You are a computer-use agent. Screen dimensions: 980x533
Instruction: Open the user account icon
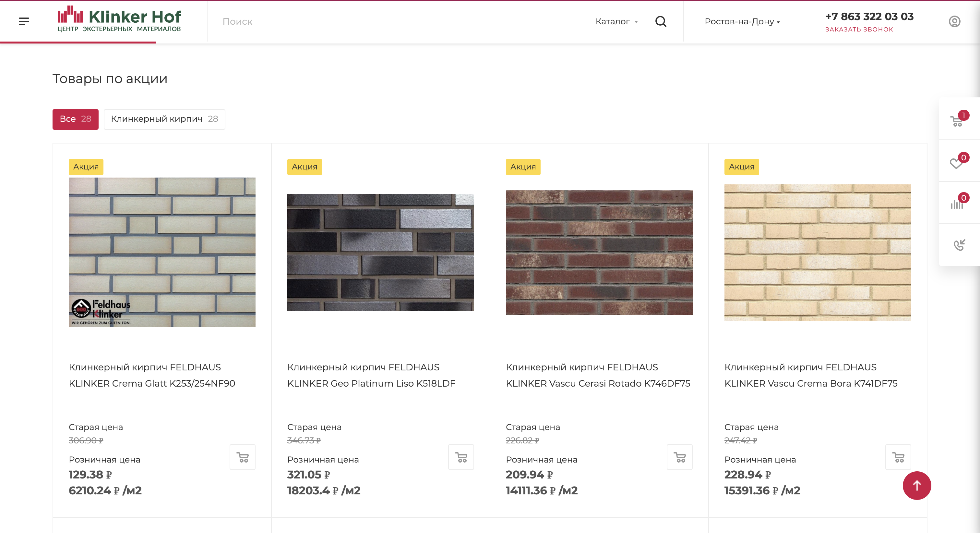click(x=954, y=21)
